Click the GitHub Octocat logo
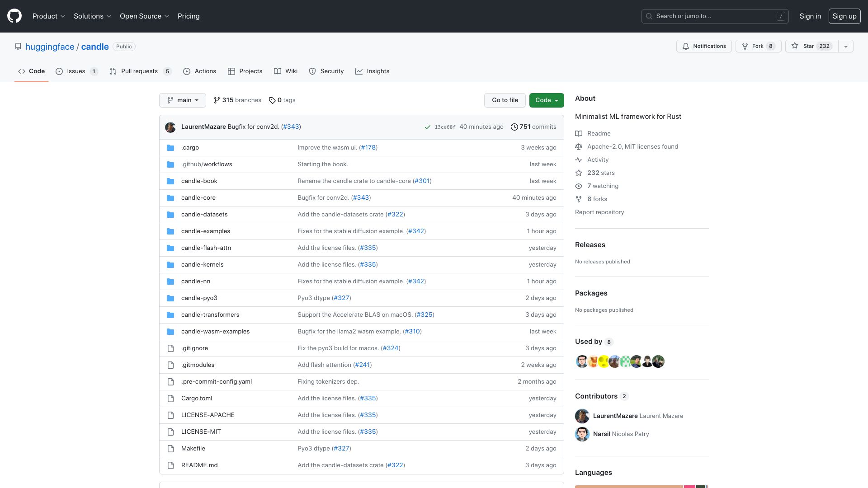The image size is (868, 488). (x=14, y=16)
